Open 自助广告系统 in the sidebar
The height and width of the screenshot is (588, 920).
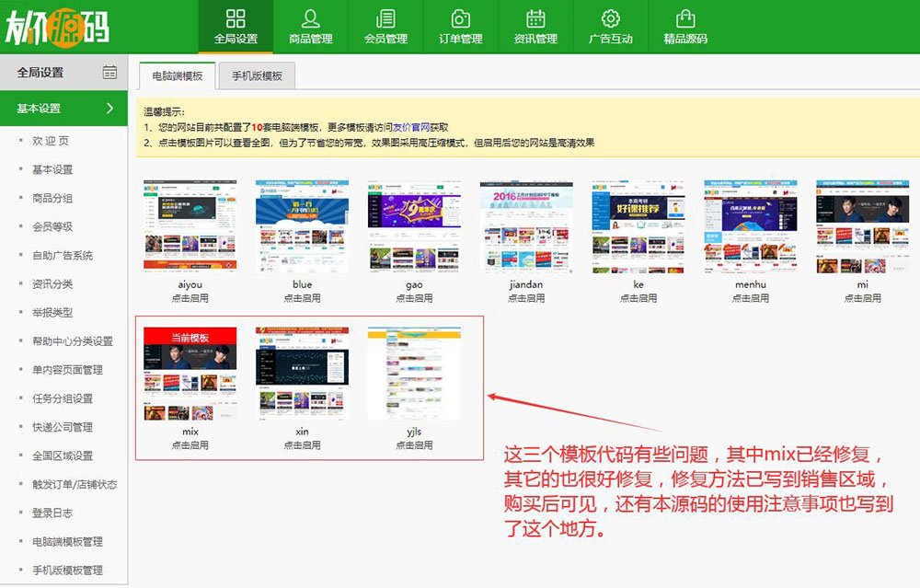click(x=63, y=255)
